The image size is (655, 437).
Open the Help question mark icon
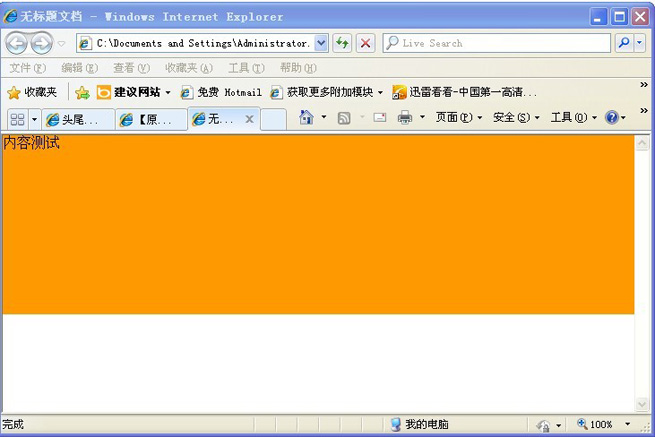coord(612,117)
